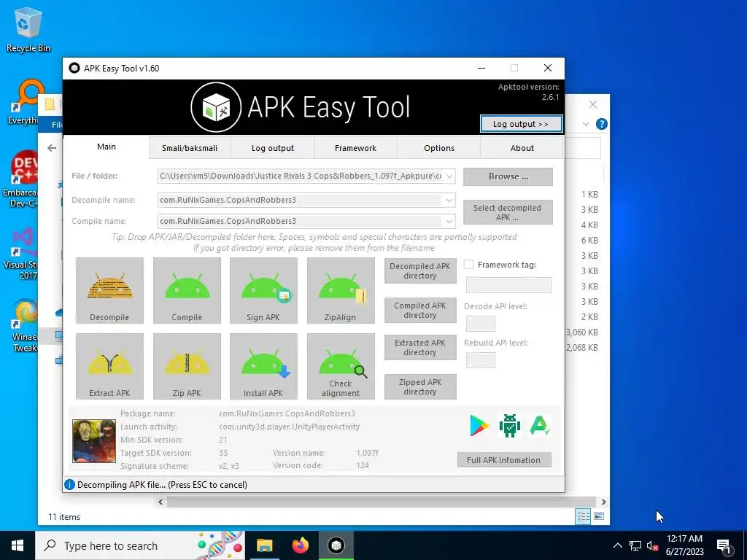Click the Explorer horizontal scrollbar track
747x560 pixels.
382,502
